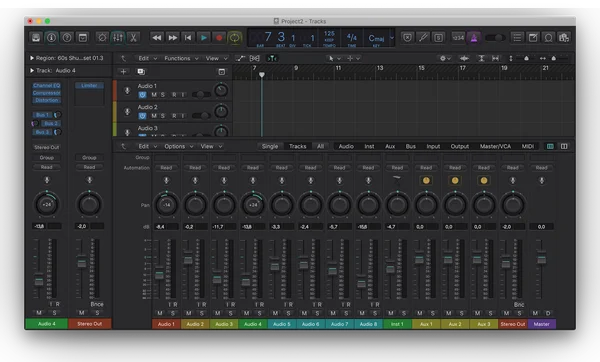Open Smart Controls dial icon

click(x=102, y=38)
